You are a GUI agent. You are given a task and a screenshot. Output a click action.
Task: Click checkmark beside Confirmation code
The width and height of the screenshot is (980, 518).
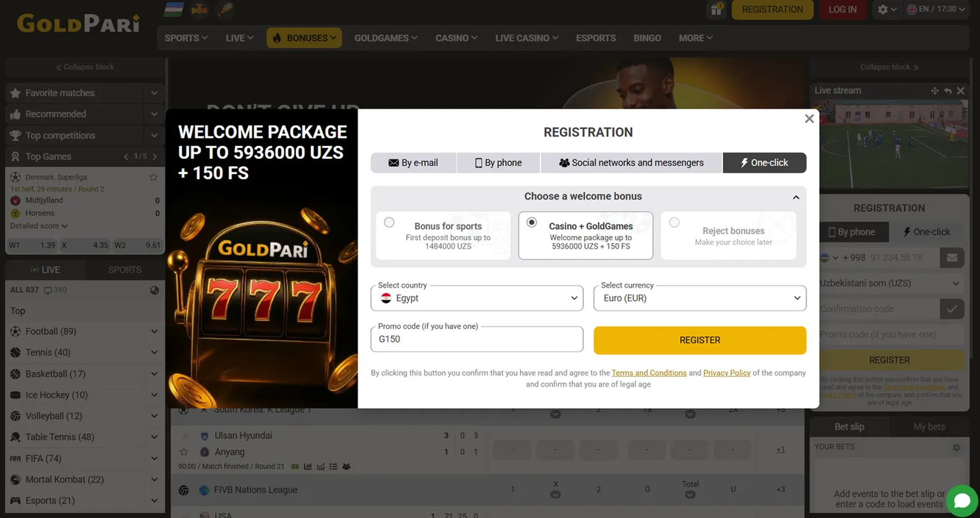952,309
